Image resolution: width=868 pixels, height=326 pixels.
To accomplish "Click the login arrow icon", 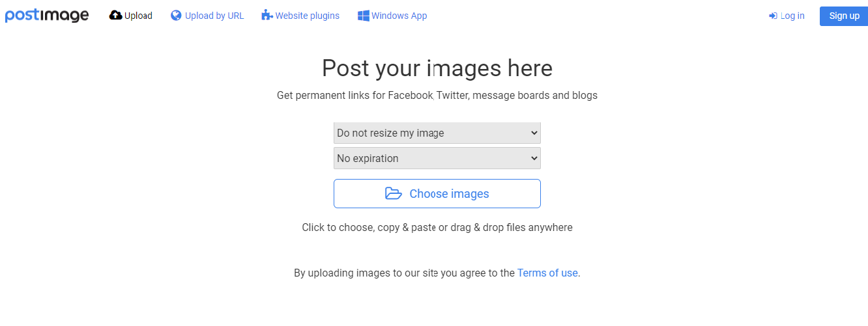I will (x=773, y=16).
